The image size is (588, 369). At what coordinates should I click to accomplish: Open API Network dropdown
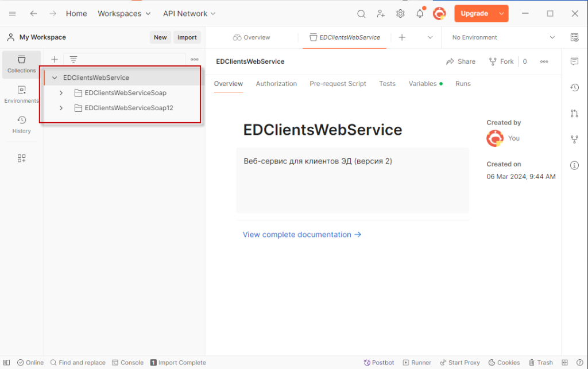(x=189, y=14)
